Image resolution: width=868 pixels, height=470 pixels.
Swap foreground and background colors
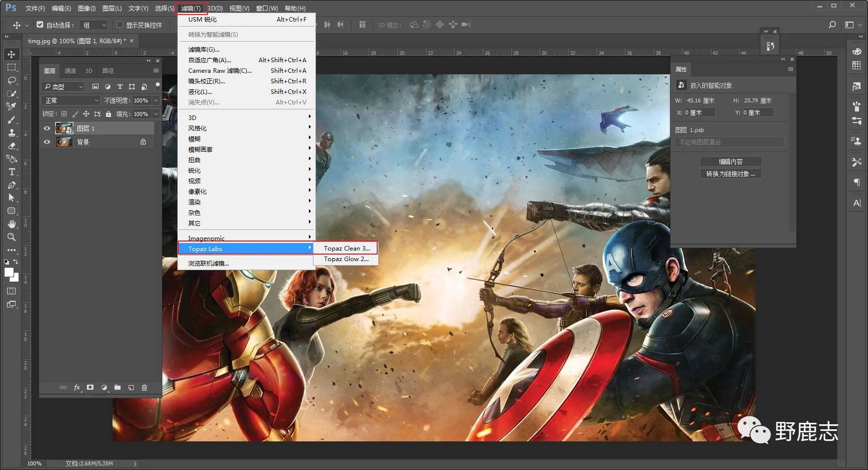click(x=16, y=262)
